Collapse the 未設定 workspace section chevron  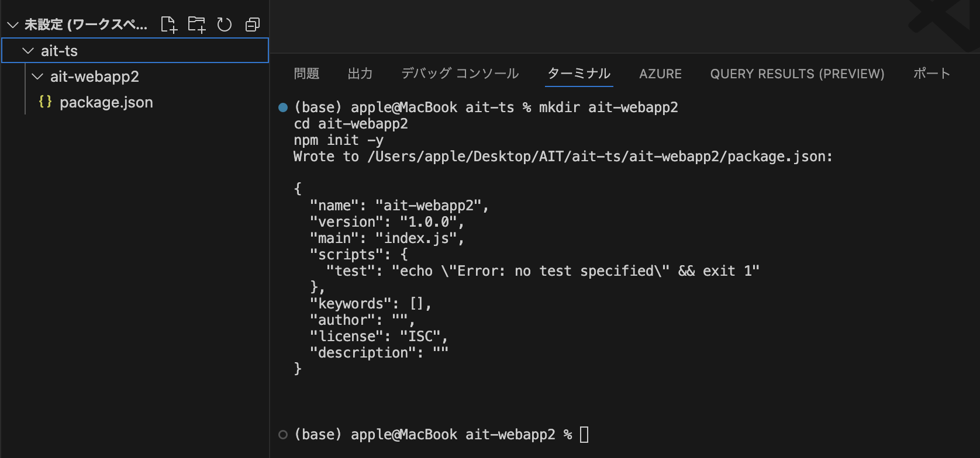click(x=13, y=25)
